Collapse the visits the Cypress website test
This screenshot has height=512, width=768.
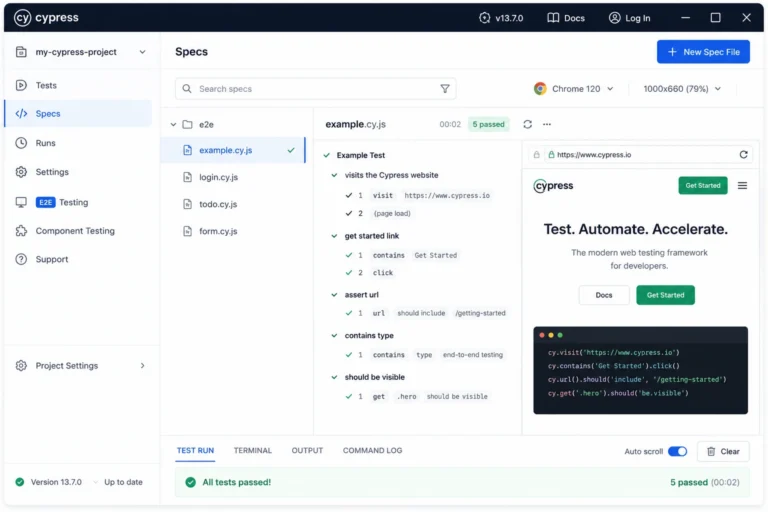[334, 175]
